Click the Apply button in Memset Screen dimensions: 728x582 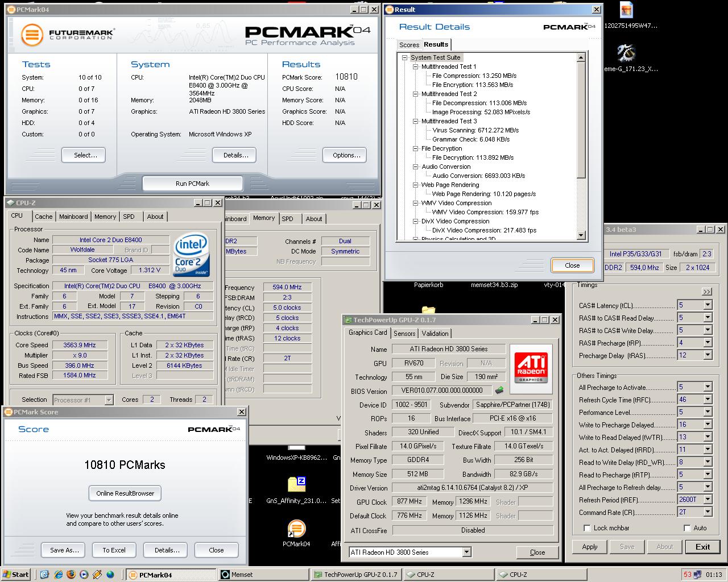point(590,547)
